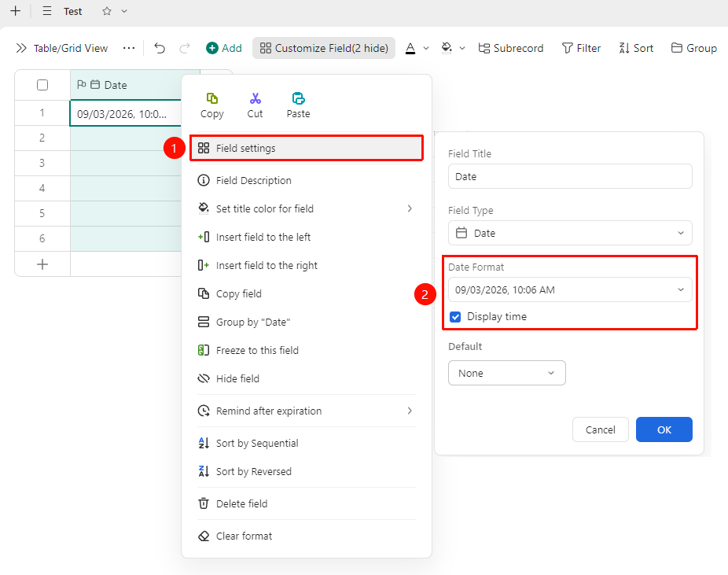Apply the font color A icon
Image resolution: width=728 pixels, height=575 pixels.
[410, 48]
